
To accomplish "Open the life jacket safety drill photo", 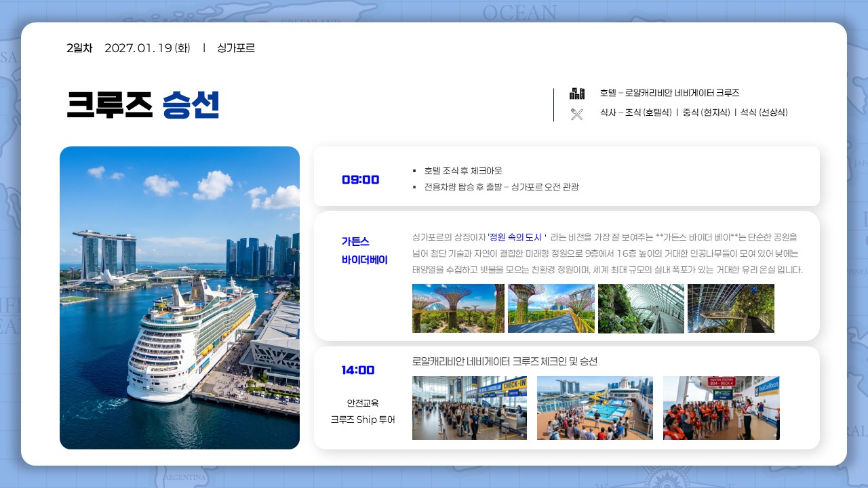I will pyautogui.click(x=722, y=408).
